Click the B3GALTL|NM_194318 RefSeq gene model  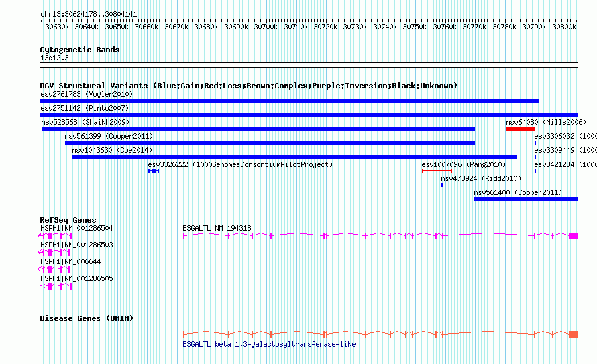click(381, 236)
